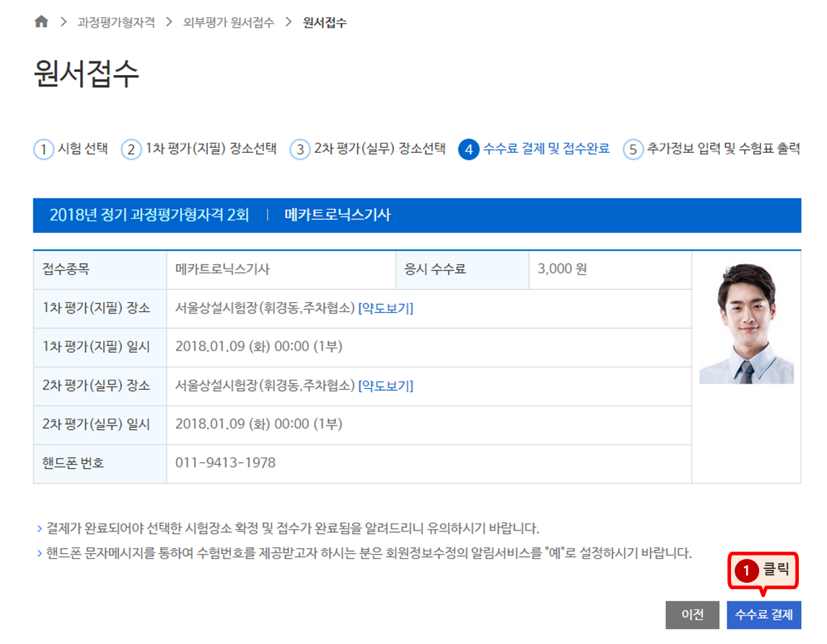Select step 5 추가정보 입력 및 수험표 출력
Viewport: 827px width, 644px height.
pos(712,149)
